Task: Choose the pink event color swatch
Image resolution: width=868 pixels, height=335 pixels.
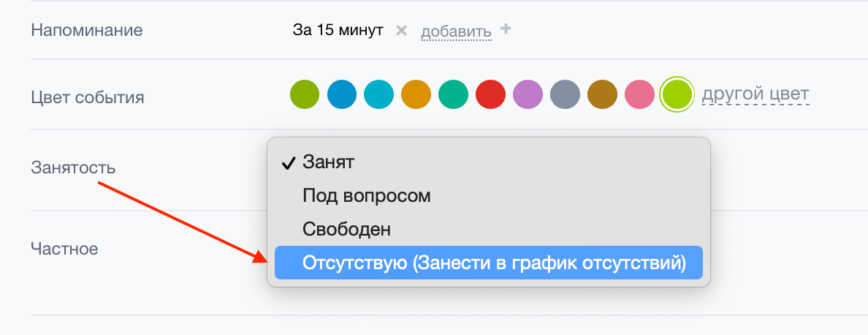Action: [x=640, y=94]
